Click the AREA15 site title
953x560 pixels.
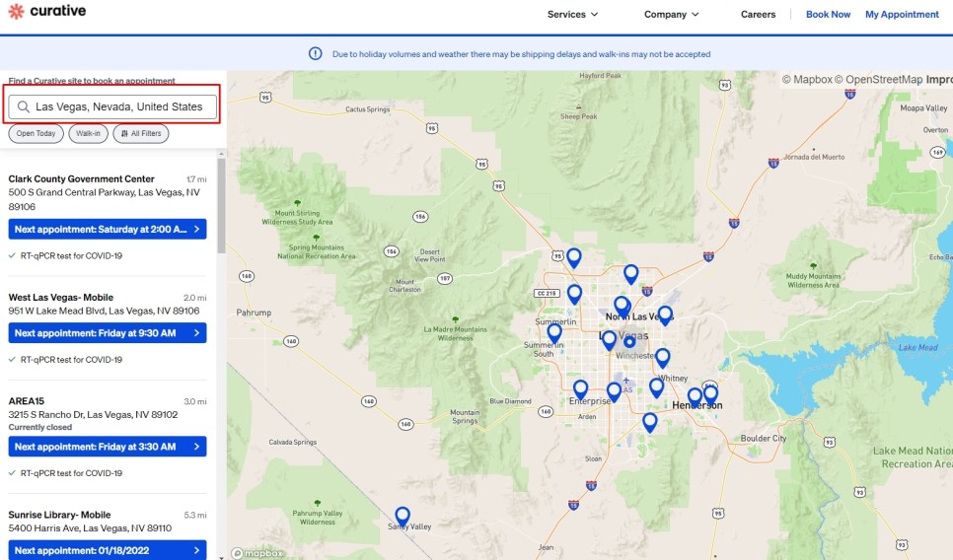tap(26, 401)
